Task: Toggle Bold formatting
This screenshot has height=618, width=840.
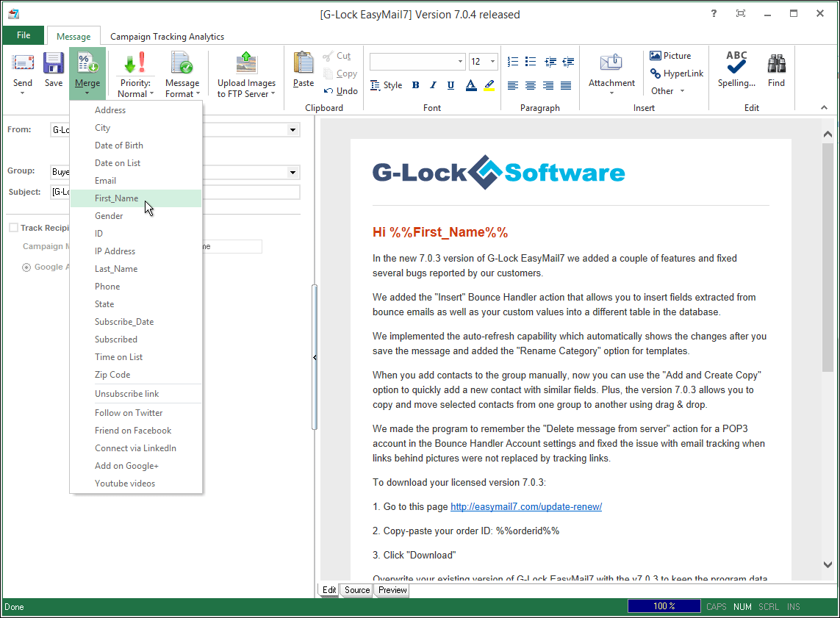Action: point(415,85)
